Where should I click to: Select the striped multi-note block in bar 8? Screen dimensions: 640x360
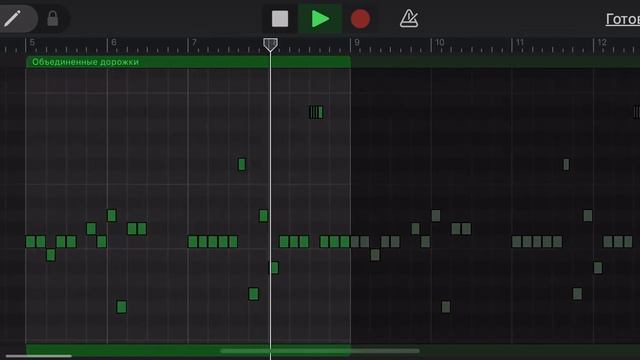pyautogui.click(x=316, y=112)
